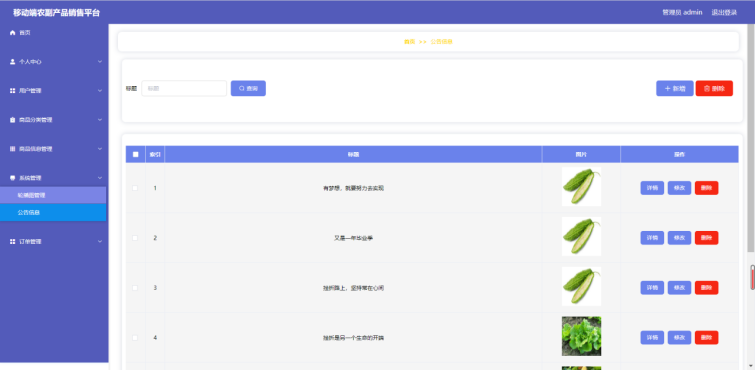Collapse the 系统管理 menu chevron
This screenshot has height=371, width=755.
click(100, 178)
